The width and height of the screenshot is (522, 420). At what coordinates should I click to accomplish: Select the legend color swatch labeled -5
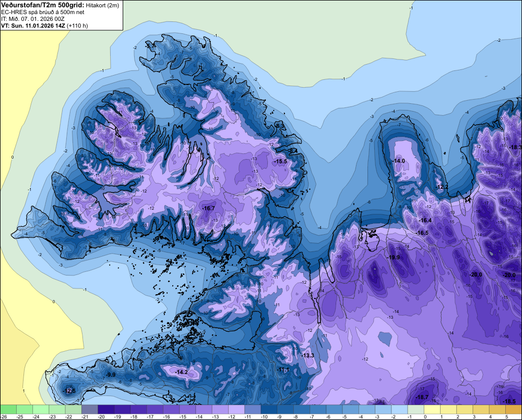(351, 410)
